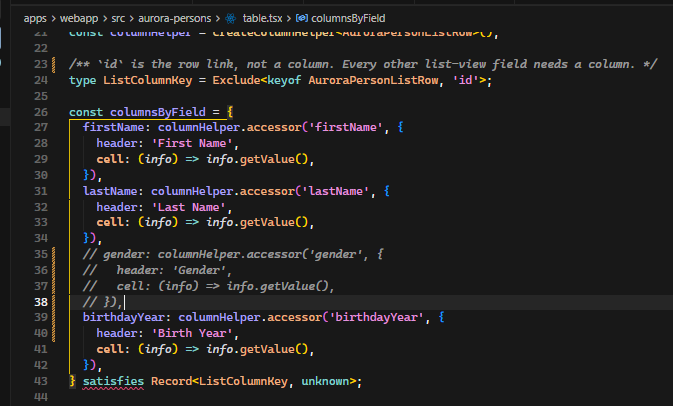Expand the chevron after 'webapp' breadcrumb

click(x=105, y=18)
